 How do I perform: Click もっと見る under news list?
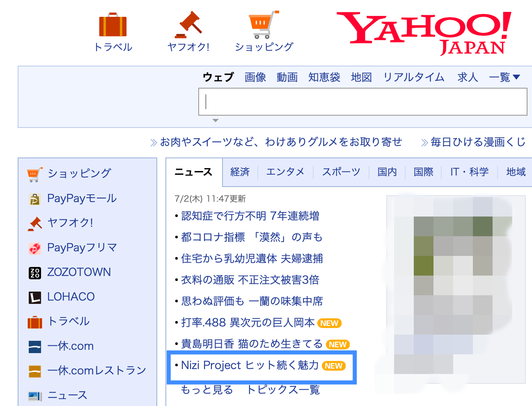coord(207,390)
